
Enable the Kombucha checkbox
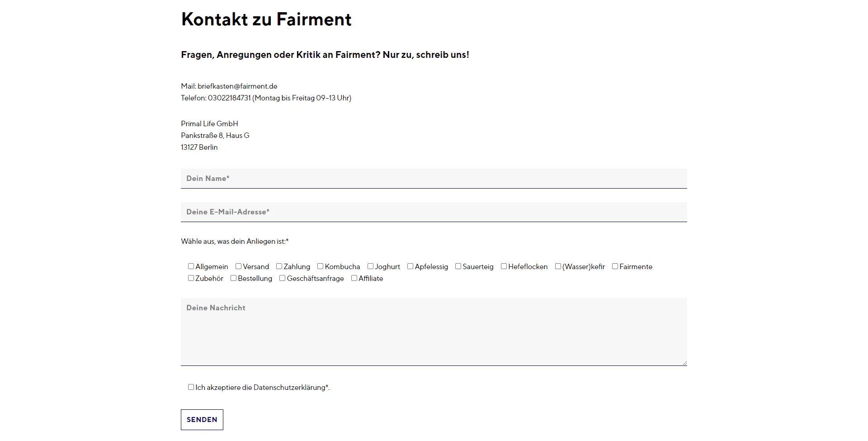click(320, 266)
